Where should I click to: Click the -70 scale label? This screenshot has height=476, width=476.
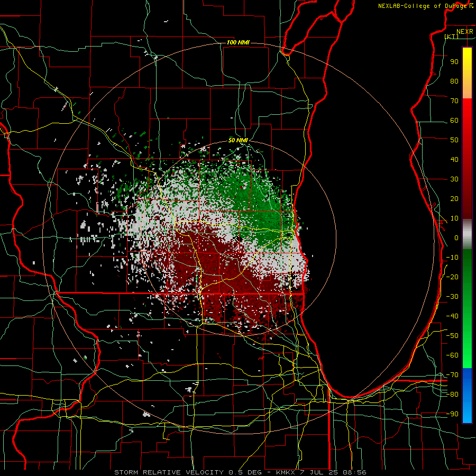(452, 375)
